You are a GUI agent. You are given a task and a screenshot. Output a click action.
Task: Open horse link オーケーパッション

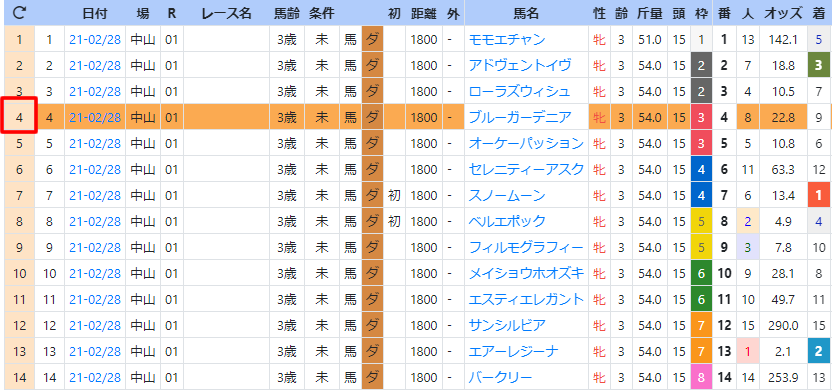click(x=526, y=143)
